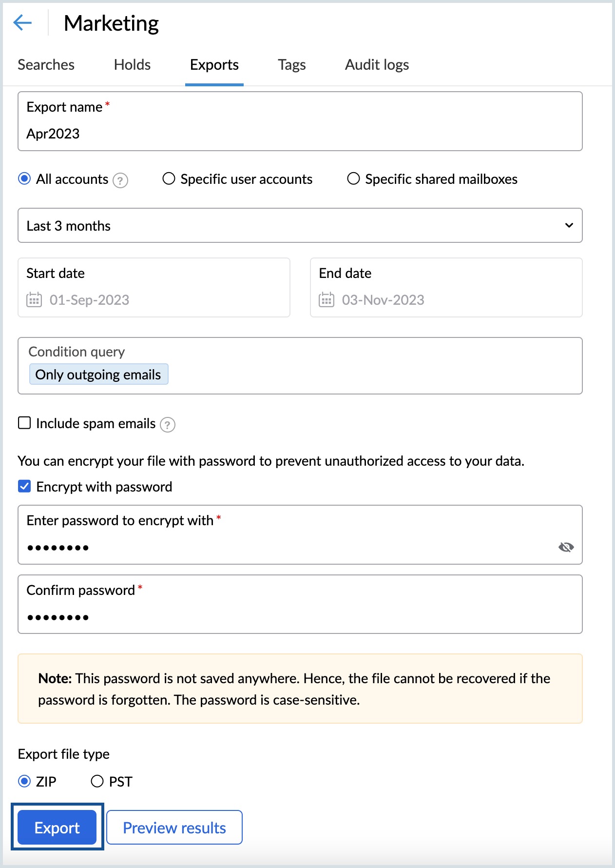Open the Audit logs tab
Screen dimensions: 615x868
(x=377, y=65)
